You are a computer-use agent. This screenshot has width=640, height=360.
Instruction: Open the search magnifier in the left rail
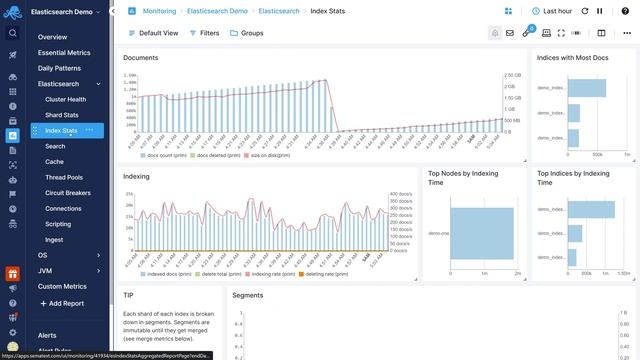tap(13, 33)
